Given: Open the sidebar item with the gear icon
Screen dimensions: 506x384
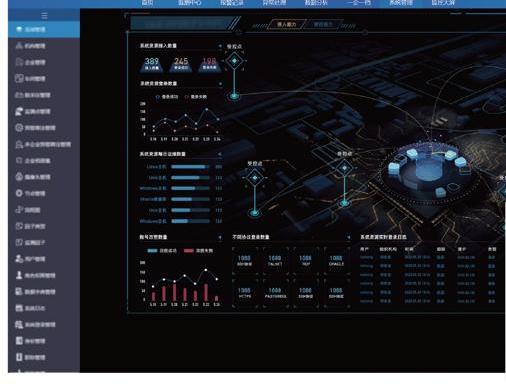Looking at the screenshot, I should tap(44, 193).
